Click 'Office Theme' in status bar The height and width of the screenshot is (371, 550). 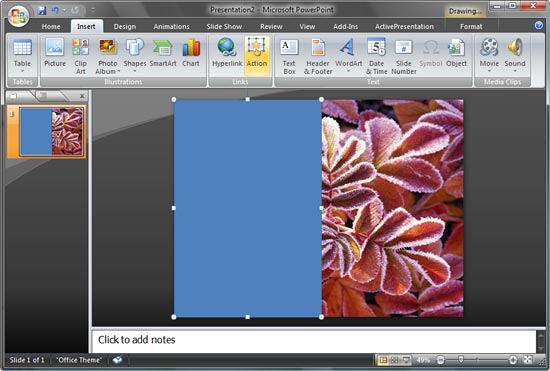point(79,360)
